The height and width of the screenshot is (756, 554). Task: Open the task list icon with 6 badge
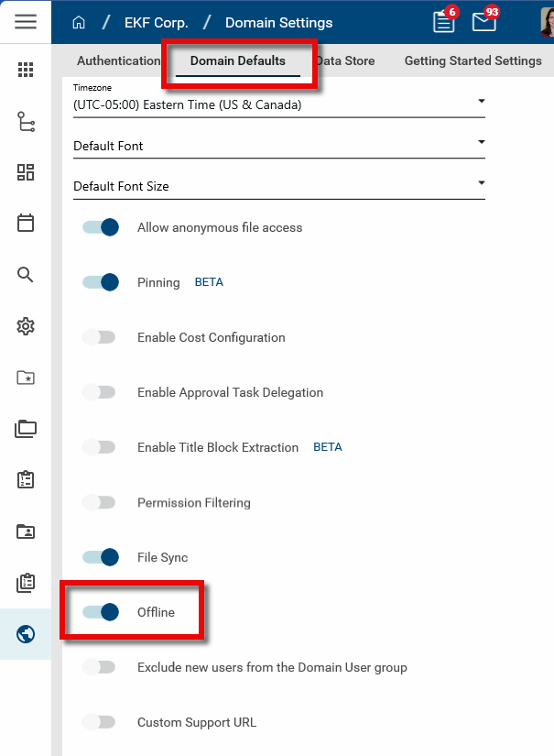click(444, 22)
